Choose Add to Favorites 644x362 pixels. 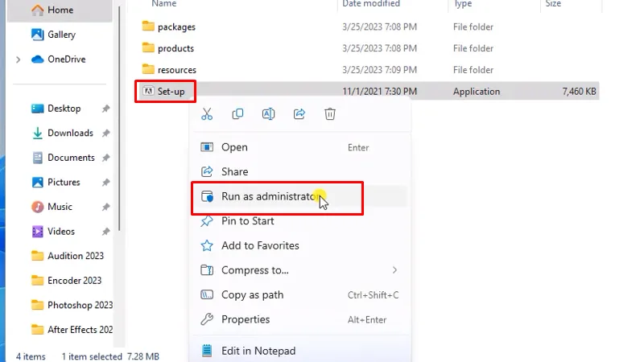pos(300,245)
